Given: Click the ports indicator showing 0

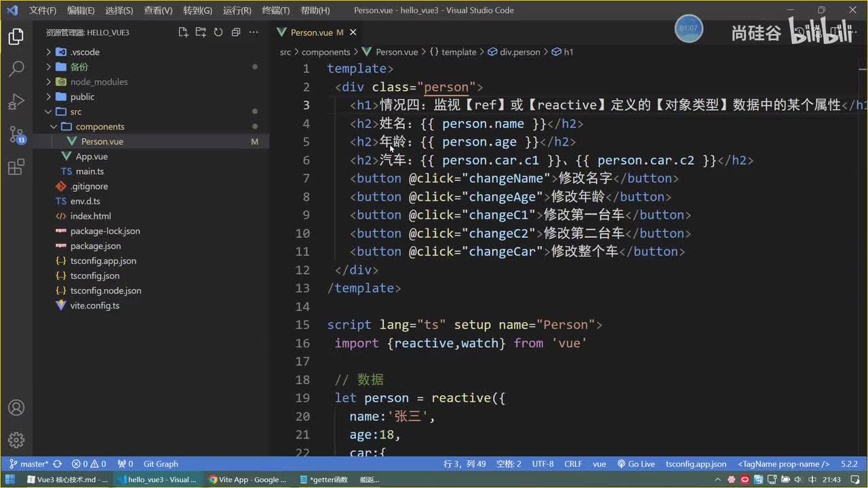Looking at the screenshot, I should (125, 464).
